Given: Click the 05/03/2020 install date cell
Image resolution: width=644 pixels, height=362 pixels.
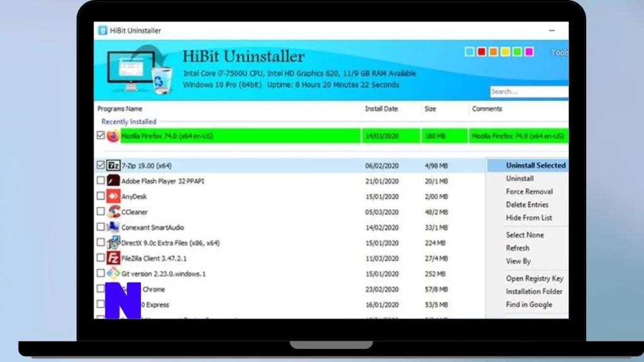Looking at the screenshot, I should click(x=382, y=212).
